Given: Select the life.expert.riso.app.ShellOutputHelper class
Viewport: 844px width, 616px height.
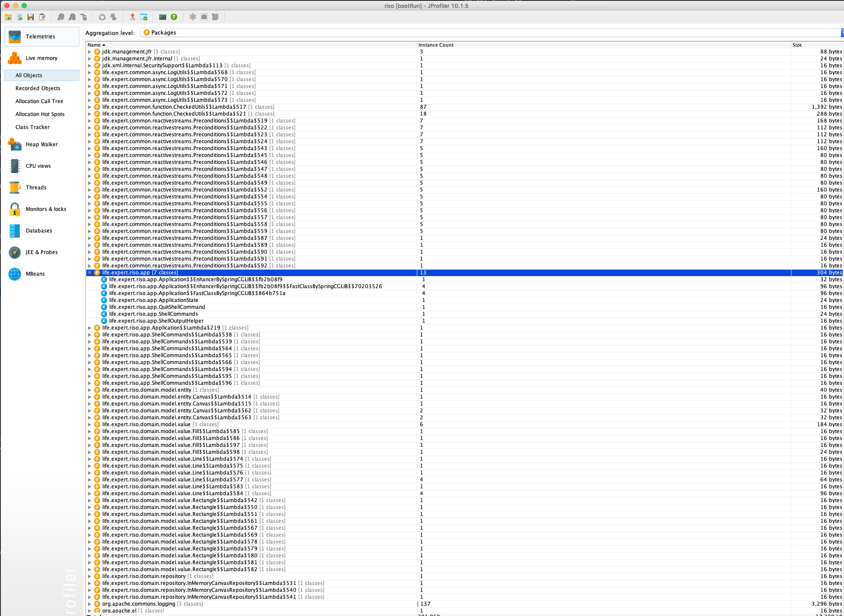Looking at the screenshot, I should (465, 321).
